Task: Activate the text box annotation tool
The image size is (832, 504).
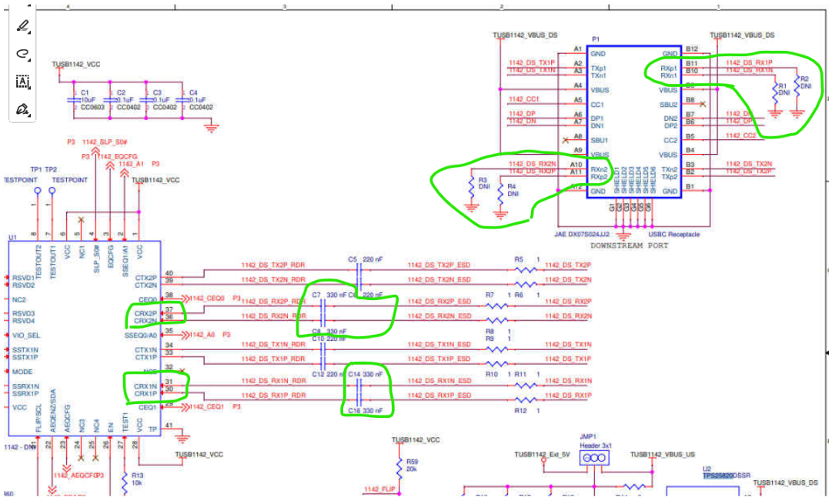Action: (x=22, y=82)
